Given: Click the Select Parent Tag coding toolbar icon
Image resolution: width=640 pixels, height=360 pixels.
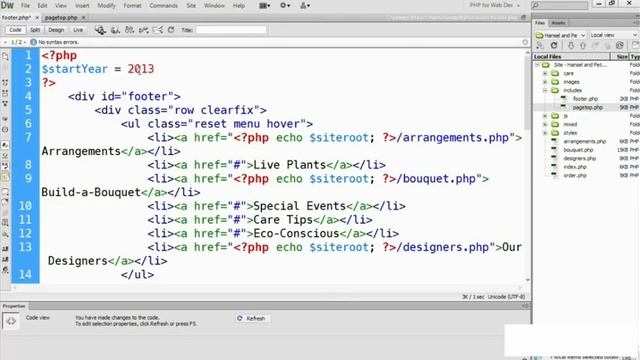Looking at the screenshot, I should [5, 119].
